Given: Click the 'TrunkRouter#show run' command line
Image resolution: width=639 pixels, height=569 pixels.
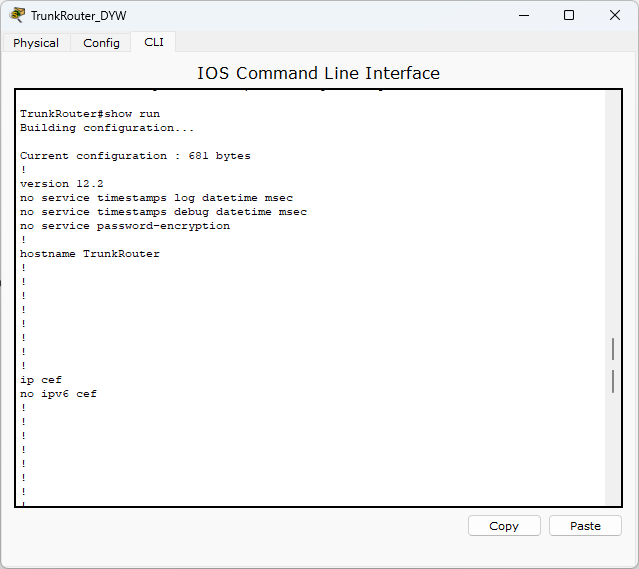Looking at the screenshot, I should coord(90,114).
